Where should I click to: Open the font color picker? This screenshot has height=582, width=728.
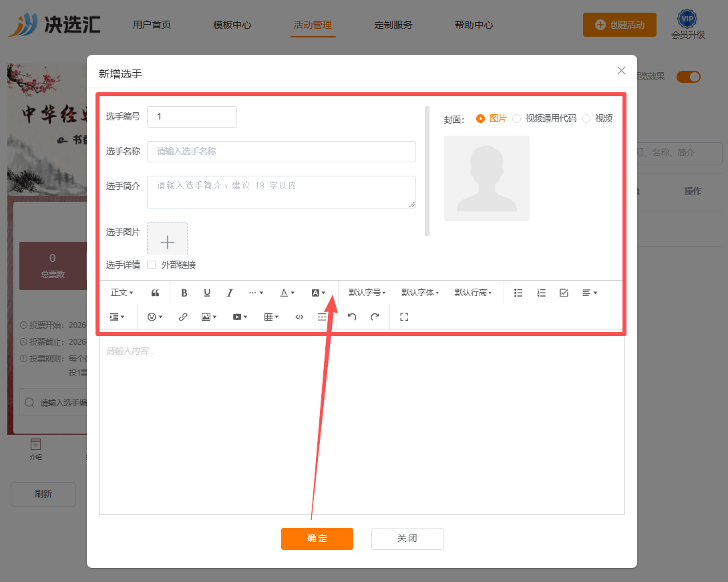[x=287, y=293]
